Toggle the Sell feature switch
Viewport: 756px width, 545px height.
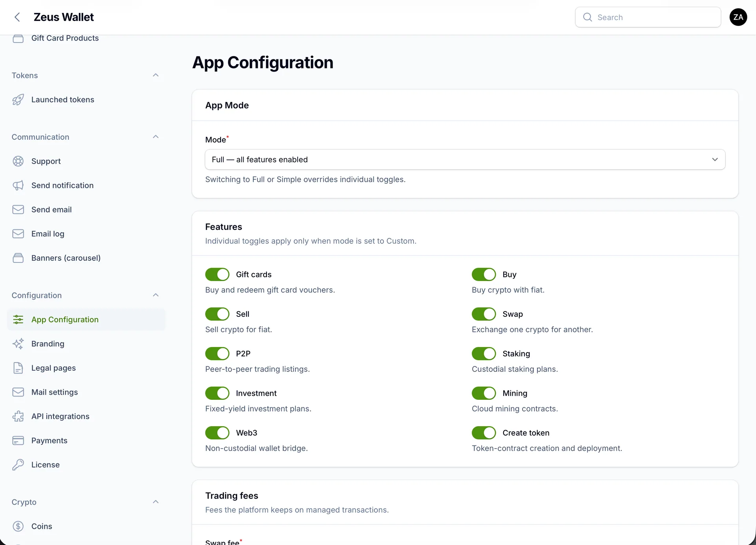(217, 314)
